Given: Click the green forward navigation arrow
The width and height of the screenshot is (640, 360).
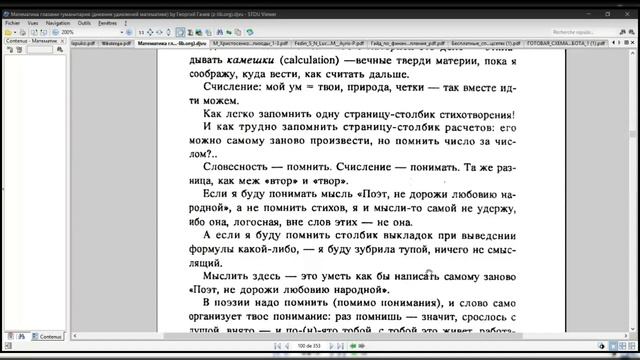Looking at the screenshot, I should (361, 346).
